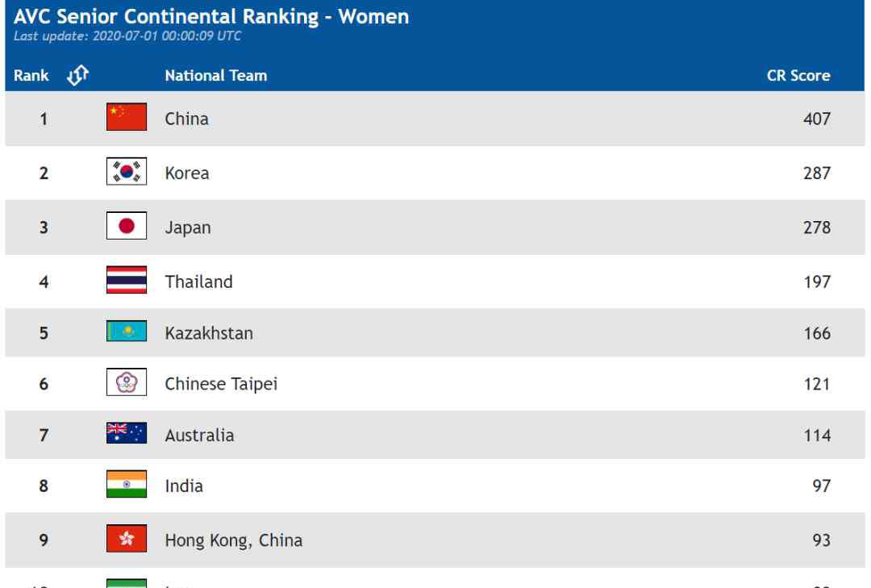Click the Chinese Taipei flag icon
This screenshot has height=588, width=871.
click(127, 382)
